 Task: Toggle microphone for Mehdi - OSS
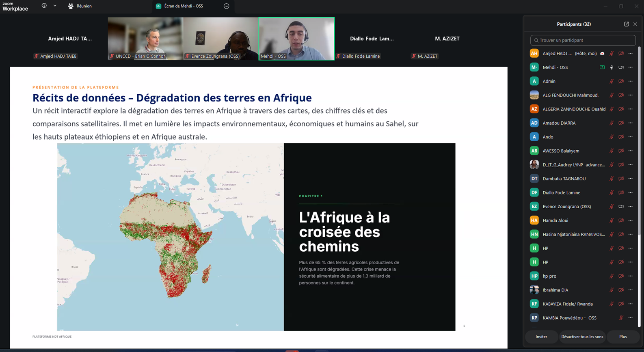coord(612,67)
